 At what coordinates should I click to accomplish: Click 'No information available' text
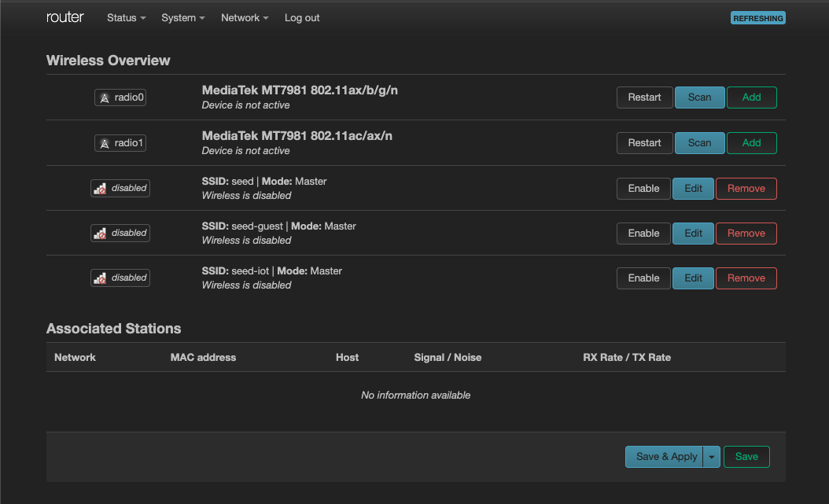(x=415, y=395)
